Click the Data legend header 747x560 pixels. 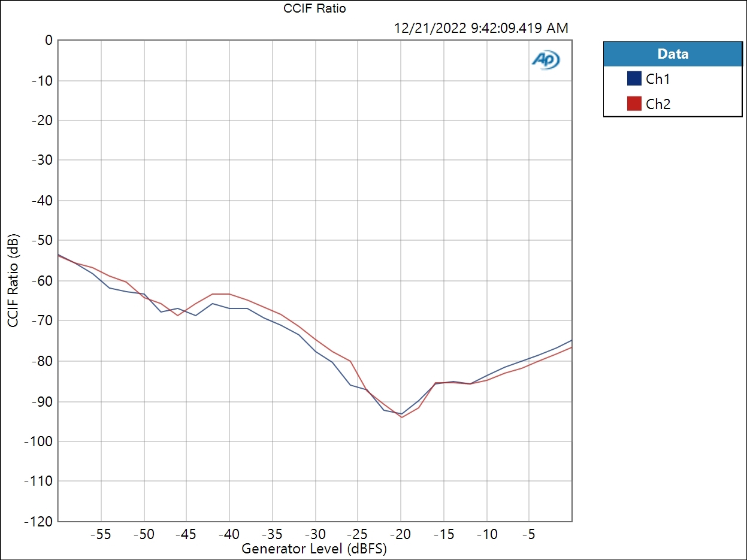pos(673,54)
